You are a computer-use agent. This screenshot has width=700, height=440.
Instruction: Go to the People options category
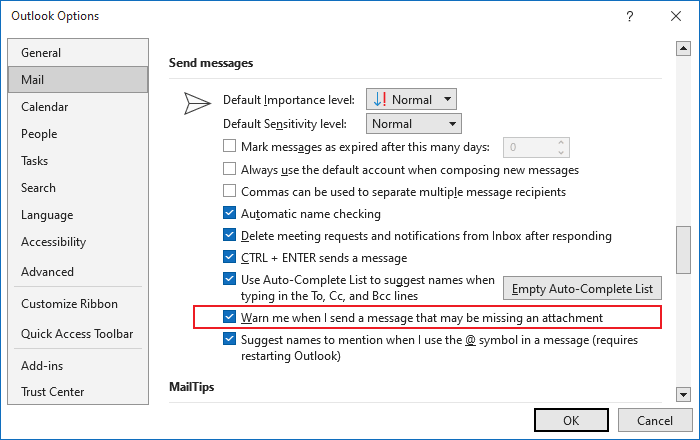[78, 134]
